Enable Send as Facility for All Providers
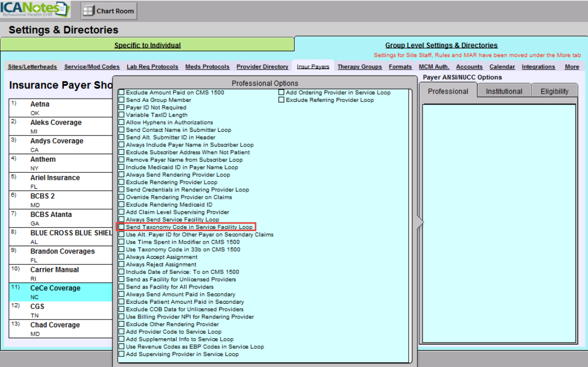 click(x=121, y=286)
